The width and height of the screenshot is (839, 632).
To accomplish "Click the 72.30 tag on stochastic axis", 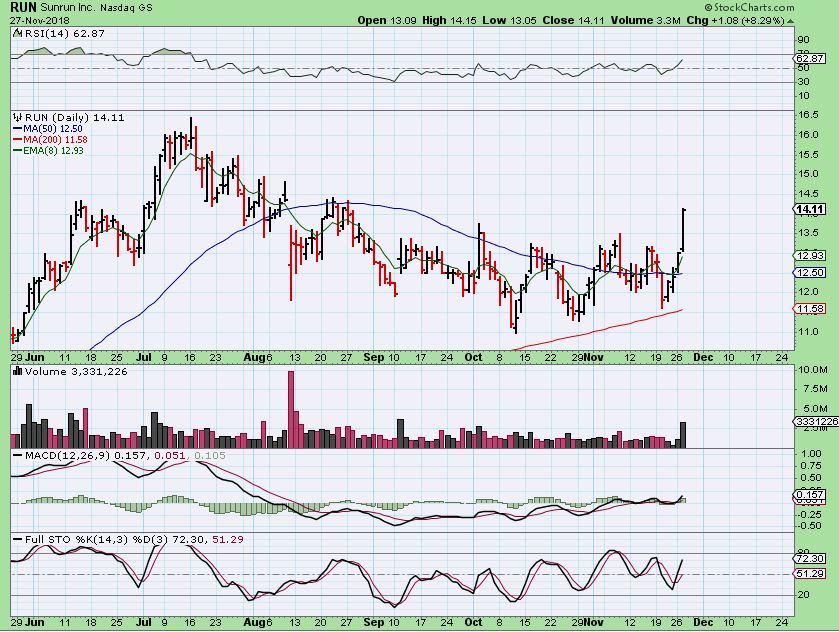I will [810, 559].
